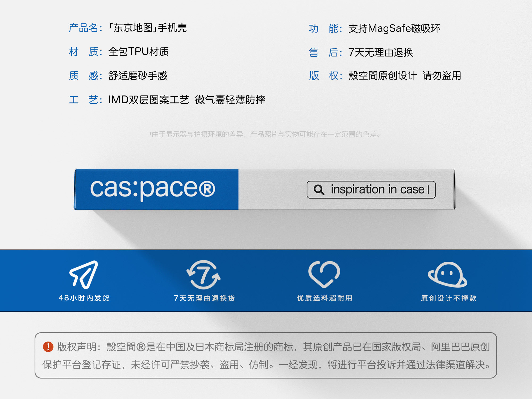This screenshot has width=532, height=399.
Task: Click the planet mascot original design icon
Action: point(447,275)
